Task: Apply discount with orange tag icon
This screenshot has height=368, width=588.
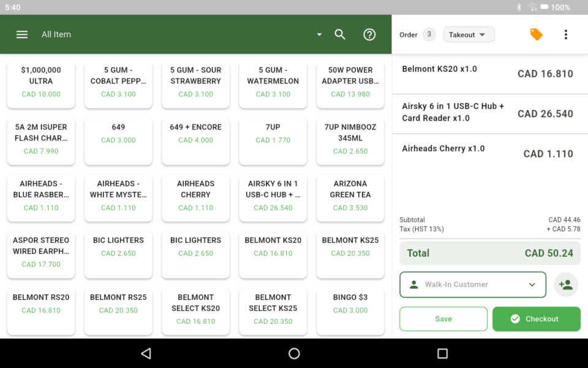Action: 537,34
